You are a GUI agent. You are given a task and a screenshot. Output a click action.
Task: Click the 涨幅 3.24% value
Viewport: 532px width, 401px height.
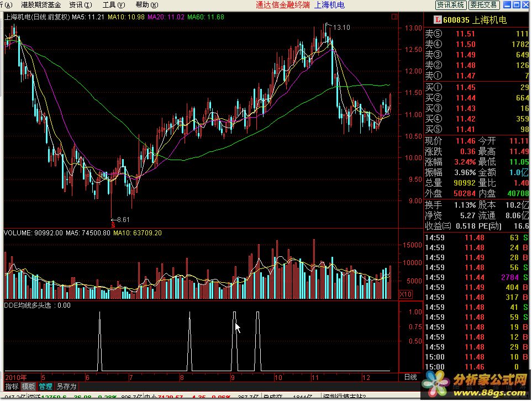465,162
